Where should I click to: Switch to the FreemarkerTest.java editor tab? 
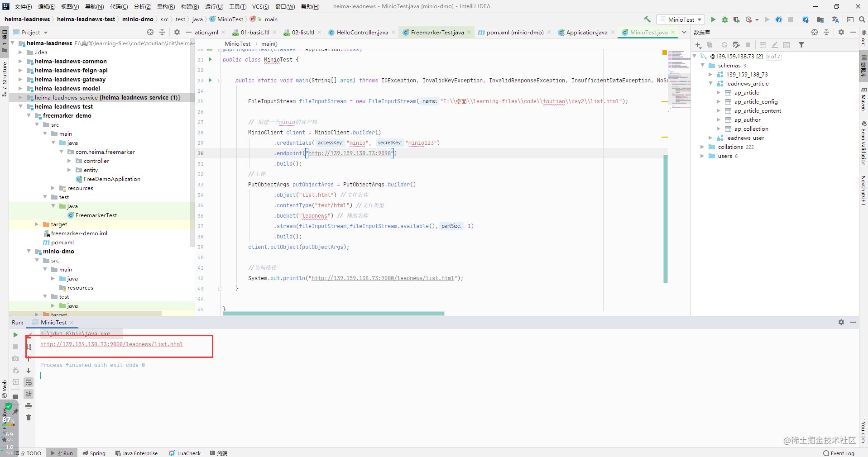[436, 32]
